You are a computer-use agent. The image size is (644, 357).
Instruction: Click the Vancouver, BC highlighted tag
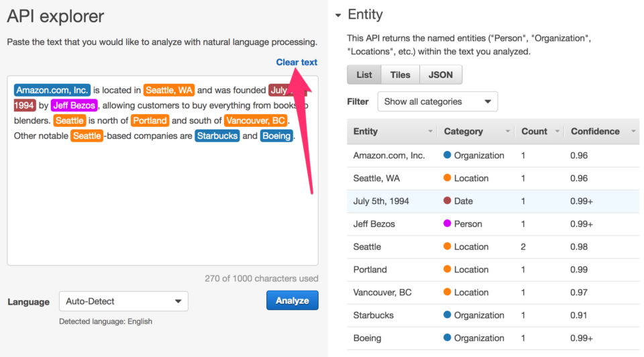click(x=256, y=120)
